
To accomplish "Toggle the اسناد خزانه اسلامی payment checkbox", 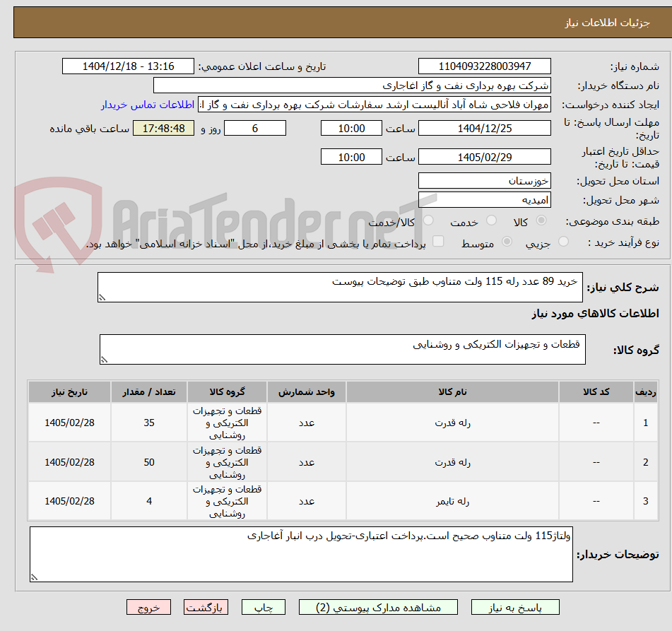I will [x=438, y=242].
